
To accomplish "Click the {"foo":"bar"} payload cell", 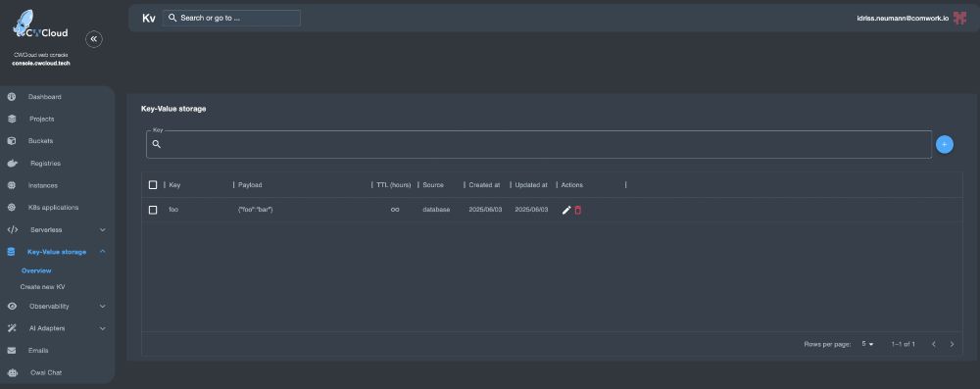I will [255, 210].
